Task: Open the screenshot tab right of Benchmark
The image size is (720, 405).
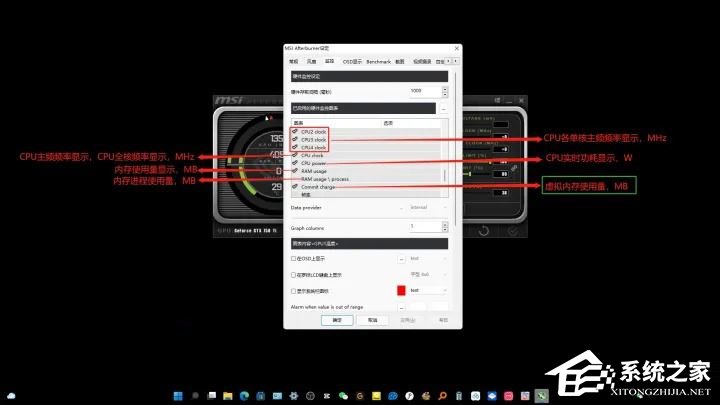Action: point(400,62)
